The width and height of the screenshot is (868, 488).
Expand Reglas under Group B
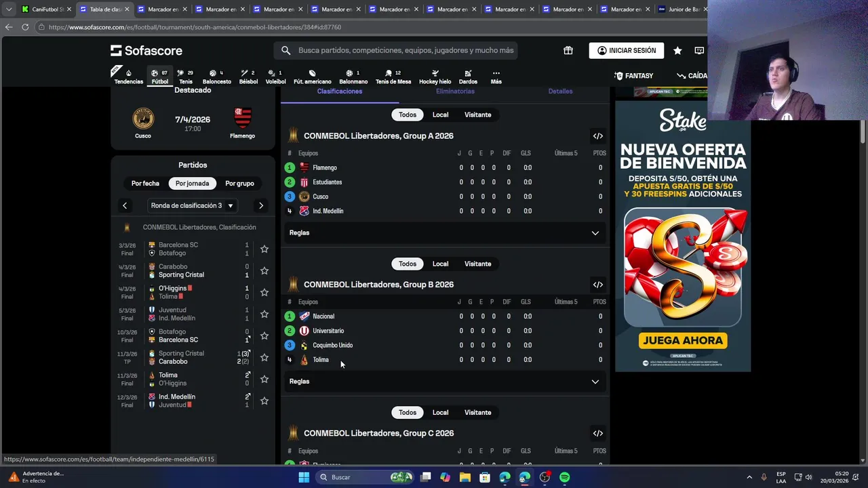(x=444, y=382)
